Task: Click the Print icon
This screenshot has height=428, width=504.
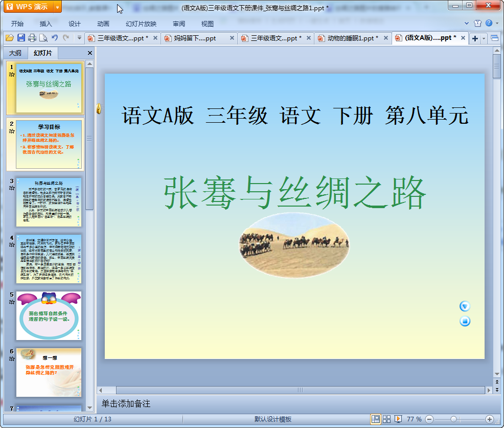Action: tap(32, 38)
